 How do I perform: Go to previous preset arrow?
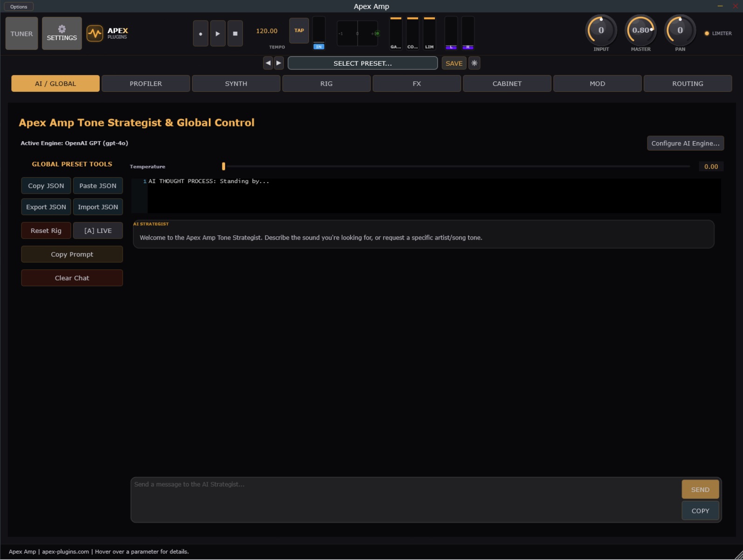(x=268, y=63)
